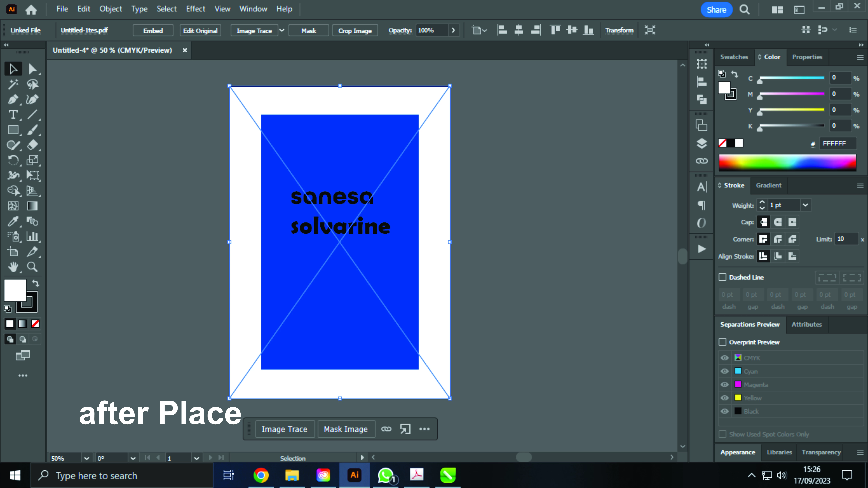The image size is (868, 488).
Task: Expand the Image Trace presets arrow
Action: (282, 30)
